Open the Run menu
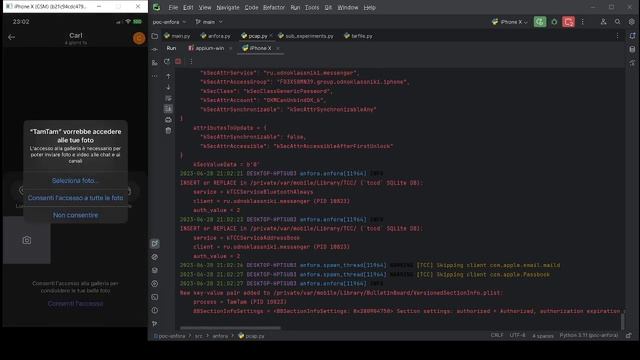The image size is (640, 360). pos(295,7)
